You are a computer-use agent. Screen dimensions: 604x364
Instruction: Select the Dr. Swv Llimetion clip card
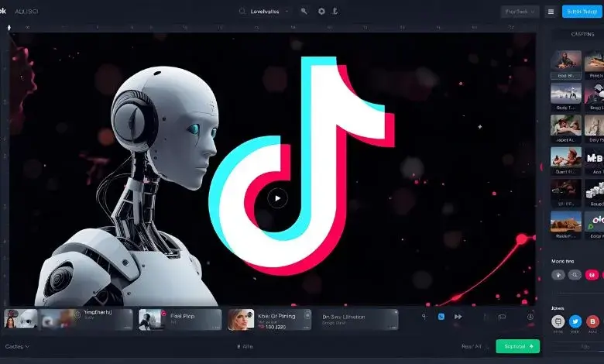tap(358, 319)
